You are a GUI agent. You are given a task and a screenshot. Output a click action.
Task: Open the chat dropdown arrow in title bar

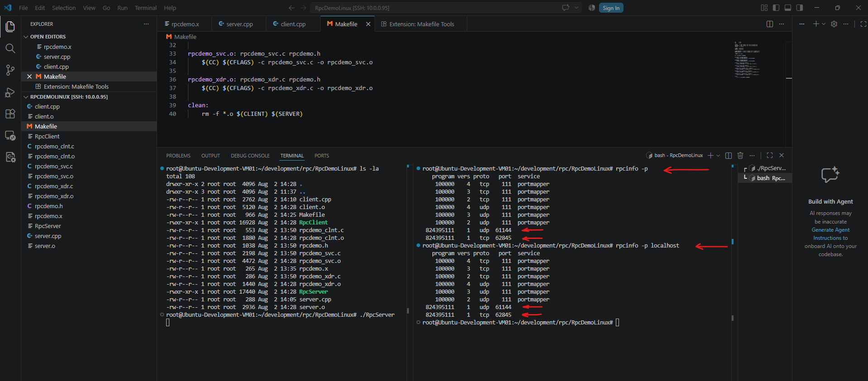pyautogui.click(x=576, y=8)
